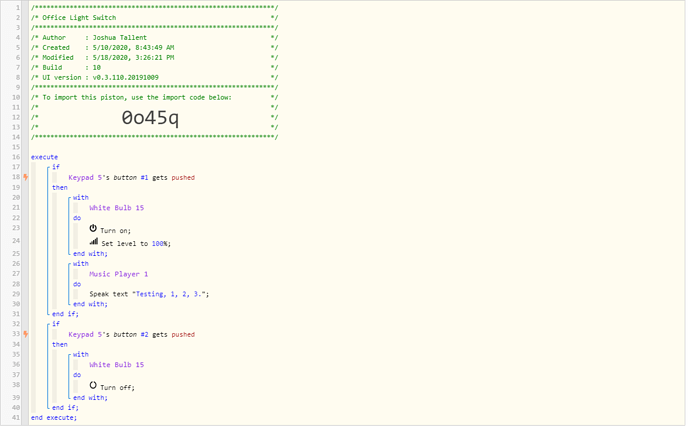This screenshot has height=428, width=690.
Task: Select the import code 0o45q
Action: 150,117
